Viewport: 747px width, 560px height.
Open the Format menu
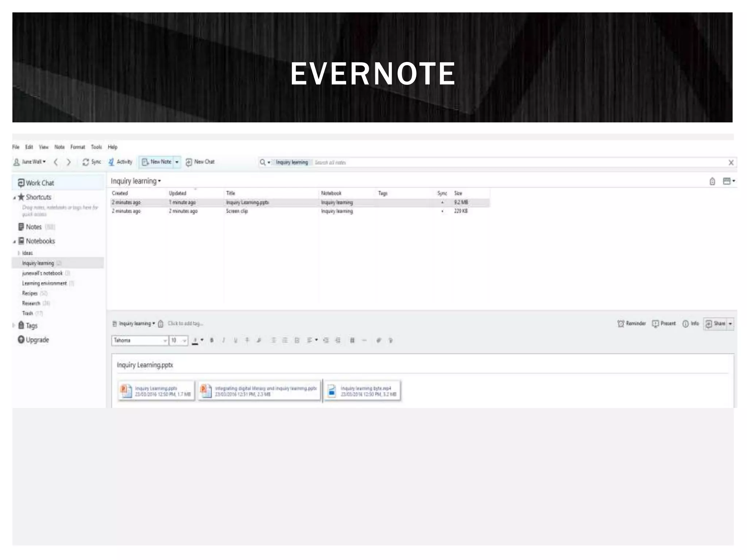pos(78,147)
